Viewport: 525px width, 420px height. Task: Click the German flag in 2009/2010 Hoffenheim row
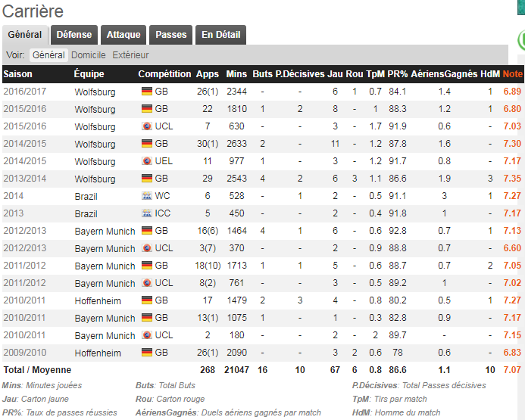point(147,352)
